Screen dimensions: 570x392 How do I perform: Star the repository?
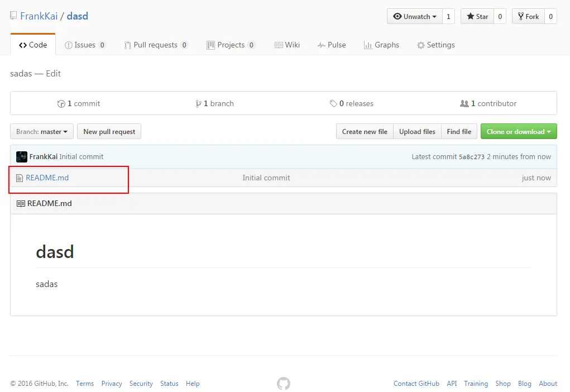[477, 16]
